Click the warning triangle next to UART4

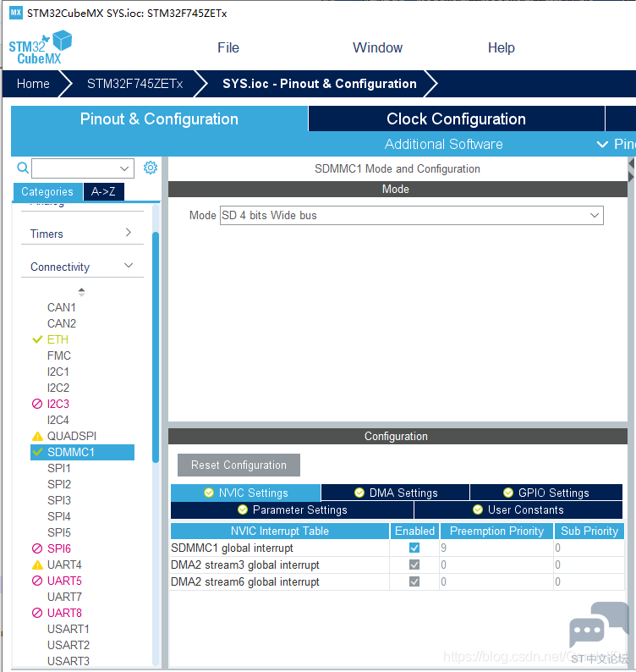37,565
